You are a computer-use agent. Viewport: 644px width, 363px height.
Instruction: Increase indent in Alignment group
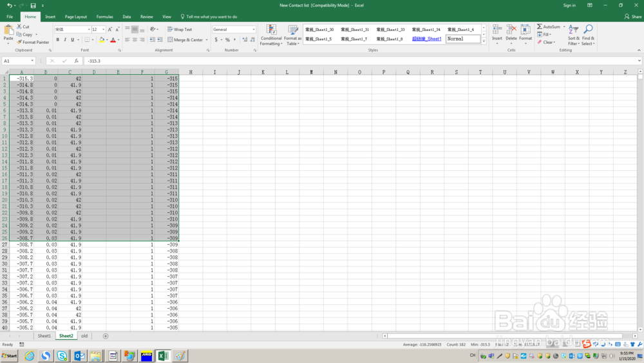coord(160,40)
